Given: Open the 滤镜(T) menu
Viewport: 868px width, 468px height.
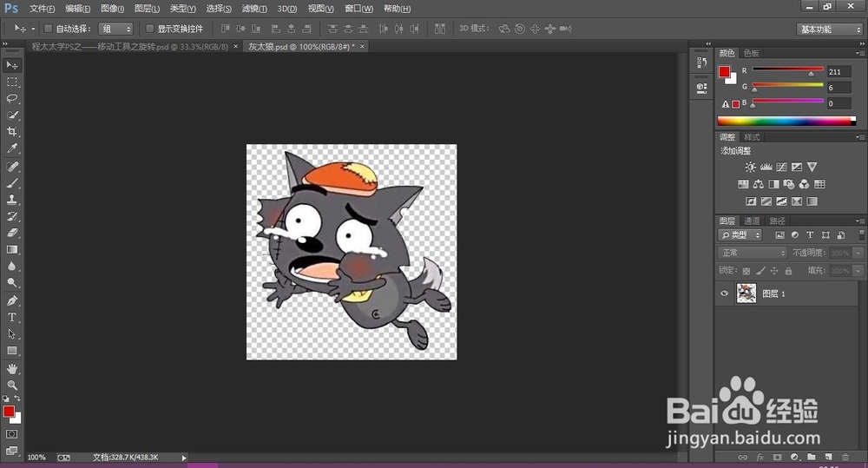Looking at the screenshot, I should (x=254, y=9).
